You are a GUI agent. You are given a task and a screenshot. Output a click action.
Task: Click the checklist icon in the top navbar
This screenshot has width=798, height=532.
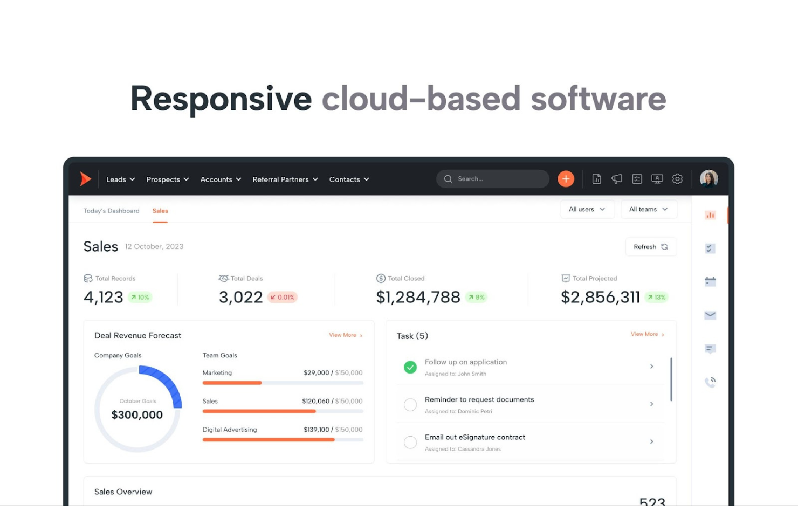click(x=637, y=178)
